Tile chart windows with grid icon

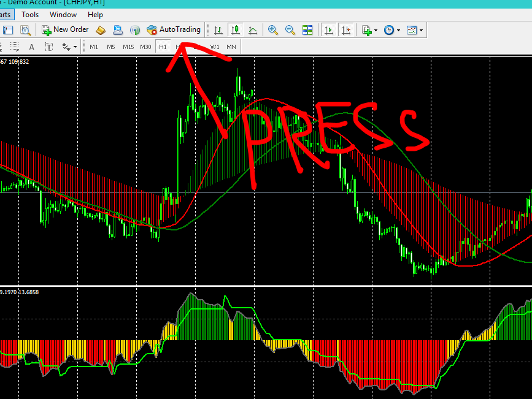(x=307, y=30)
